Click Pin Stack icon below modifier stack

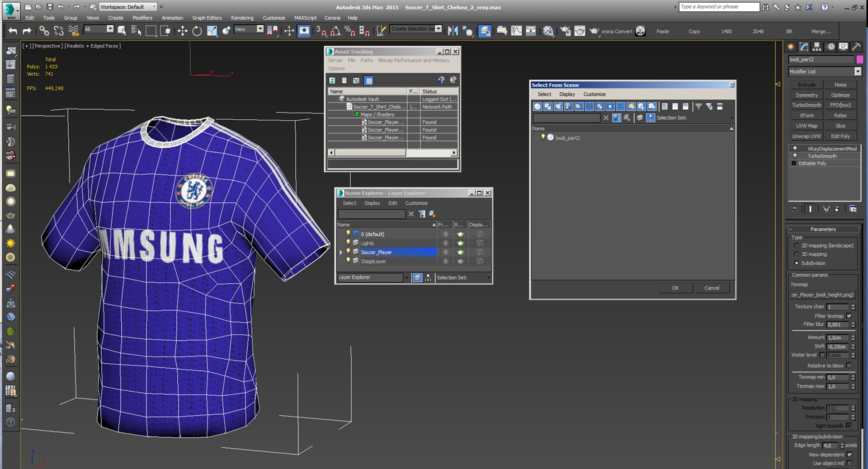tap(794, 209)
